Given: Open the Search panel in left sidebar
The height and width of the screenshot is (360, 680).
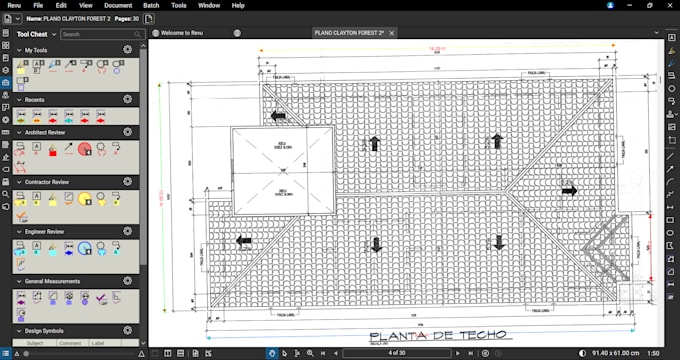Looking at the screenshot, I should click(x=6, y=194).
